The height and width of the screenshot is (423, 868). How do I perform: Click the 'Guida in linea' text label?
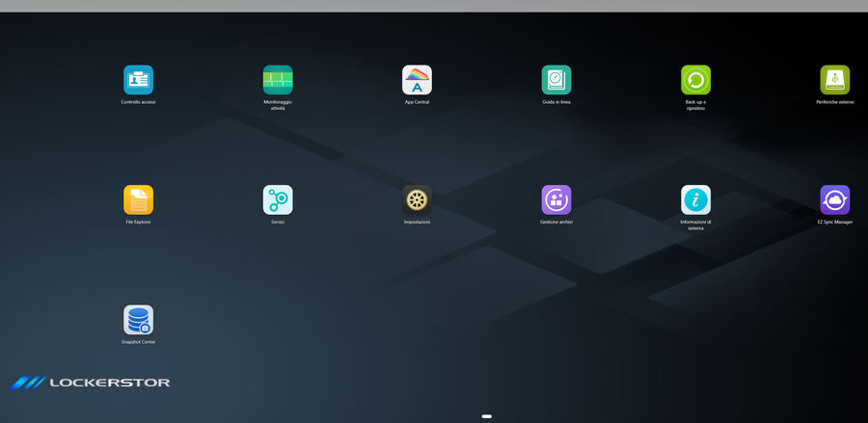(x=556, y=102)
